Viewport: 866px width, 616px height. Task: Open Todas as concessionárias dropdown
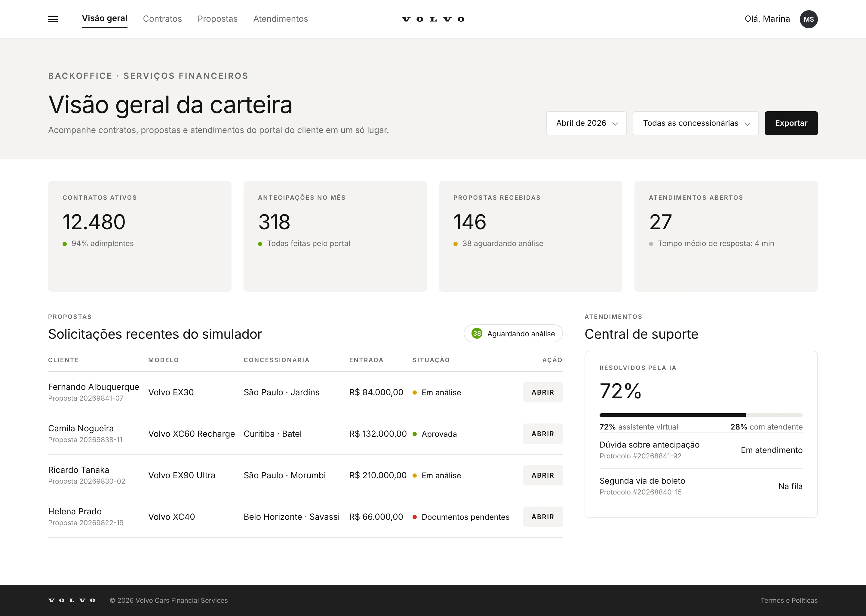pyautogui.click(x=696, y=123)
